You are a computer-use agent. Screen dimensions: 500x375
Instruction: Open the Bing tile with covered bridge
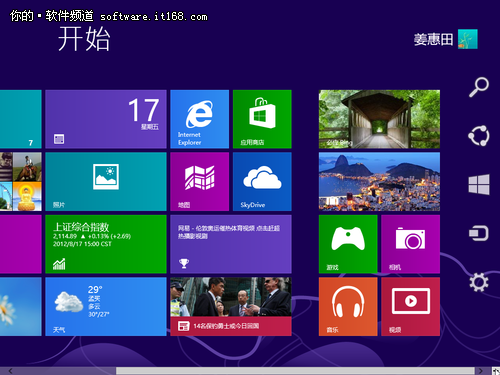click(x=379, y=119)
